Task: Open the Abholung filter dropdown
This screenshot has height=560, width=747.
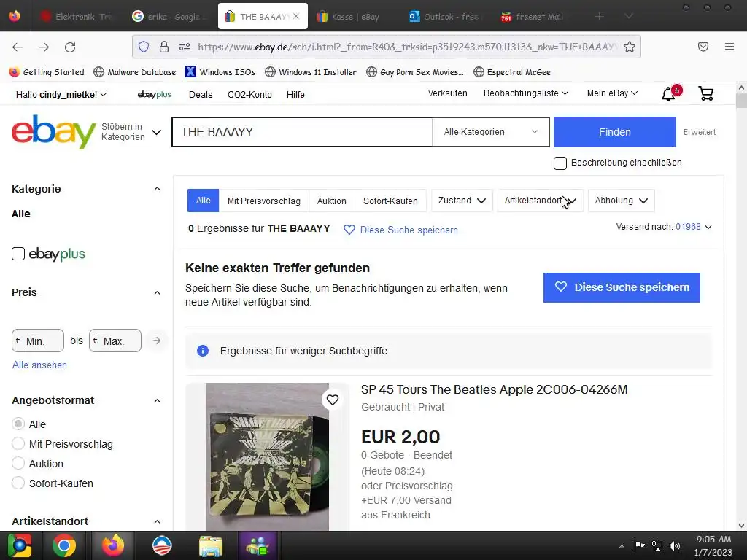Action: click(x=622, y=201)
